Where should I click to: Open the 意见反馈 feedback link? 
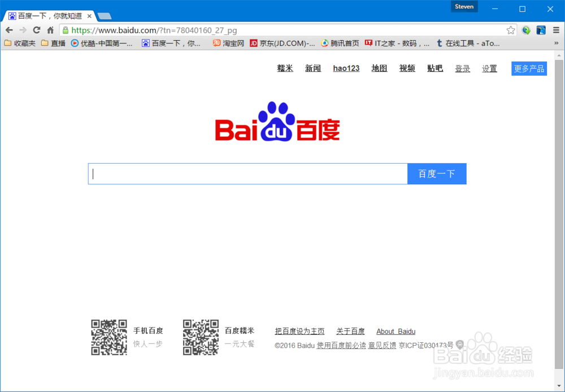point(383,345)
